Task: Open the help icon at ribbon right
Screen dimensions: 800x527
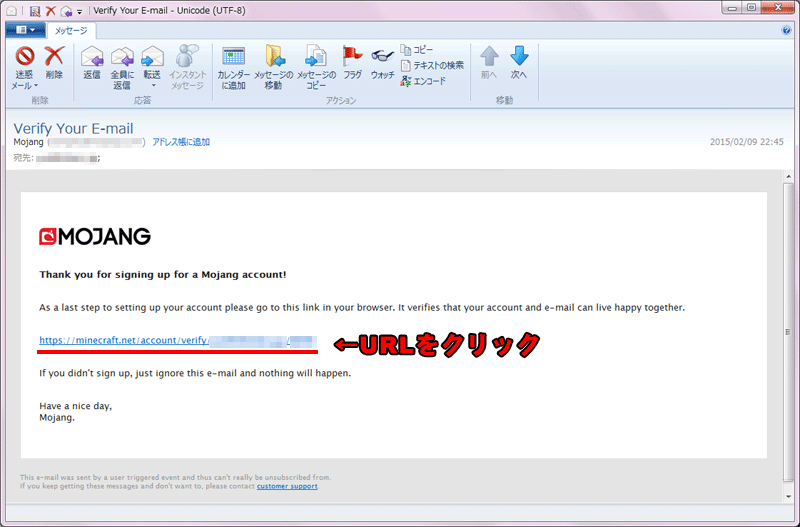Action: [x=786, y=30]
